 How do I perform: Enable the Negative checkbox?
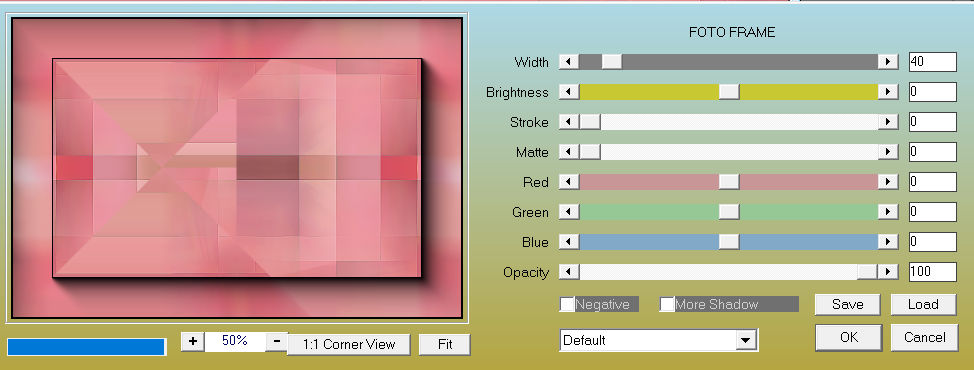coord(567,304)
